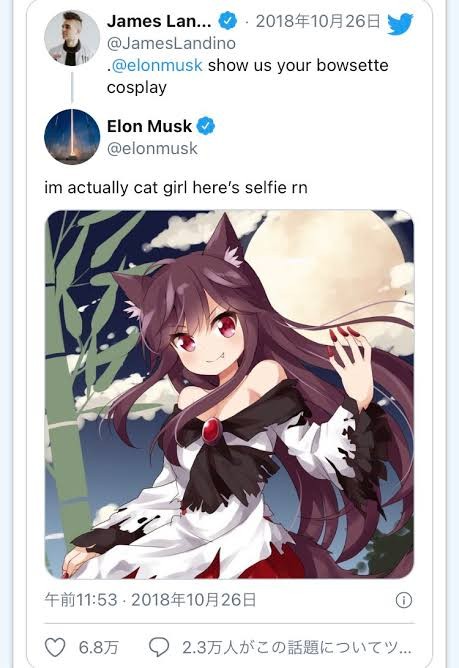Click the Twitter bird logo
The width and height of the screenshot is (459, 668).
point(400,24)
